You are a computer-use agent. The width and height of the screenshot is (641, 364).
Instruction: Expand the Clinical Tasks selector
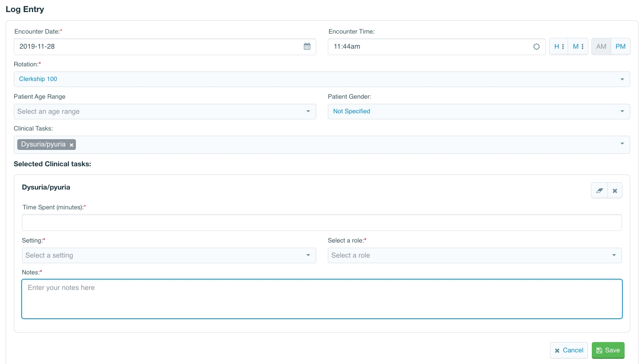[345, 145]
